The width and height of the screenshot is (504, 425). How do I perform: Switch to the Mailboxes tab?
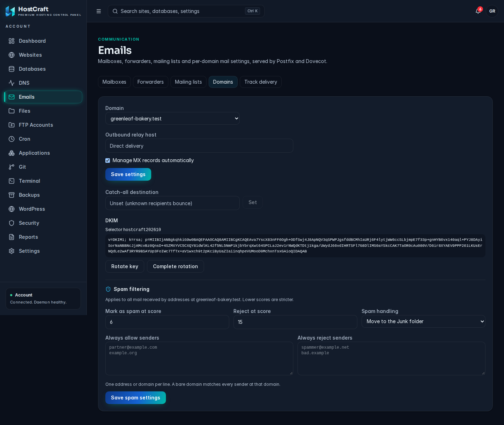pyautogui.click(x=114, y=82)
